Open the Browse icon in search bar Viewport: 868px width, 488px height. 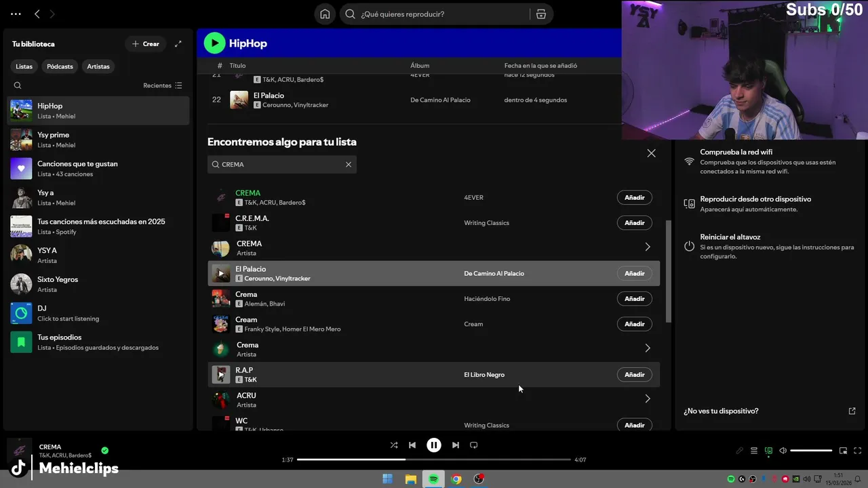pyautogui.click(x=541, y=14)
